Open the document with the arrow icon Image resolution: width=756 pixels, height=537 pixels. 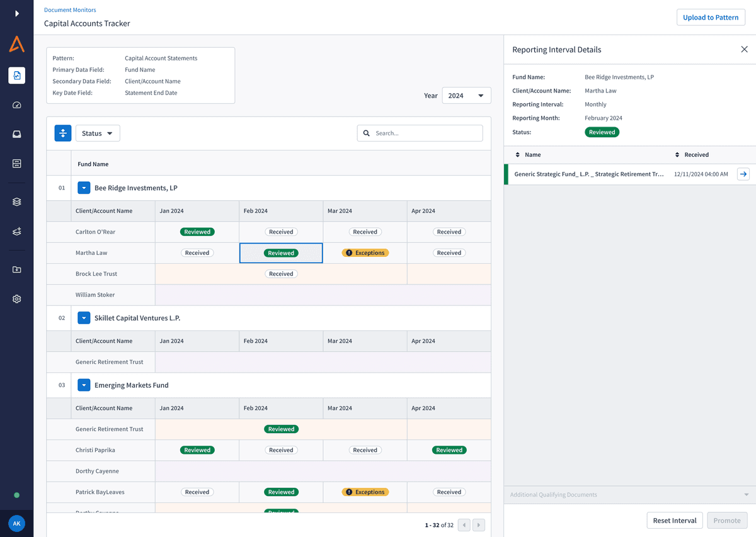743,174
